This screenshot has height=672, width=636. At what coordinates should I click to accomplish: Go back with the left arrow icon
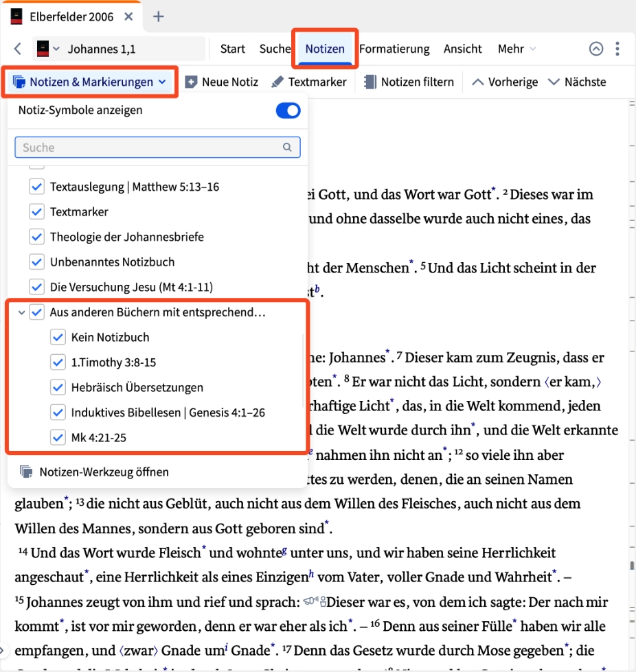point(18,49)
